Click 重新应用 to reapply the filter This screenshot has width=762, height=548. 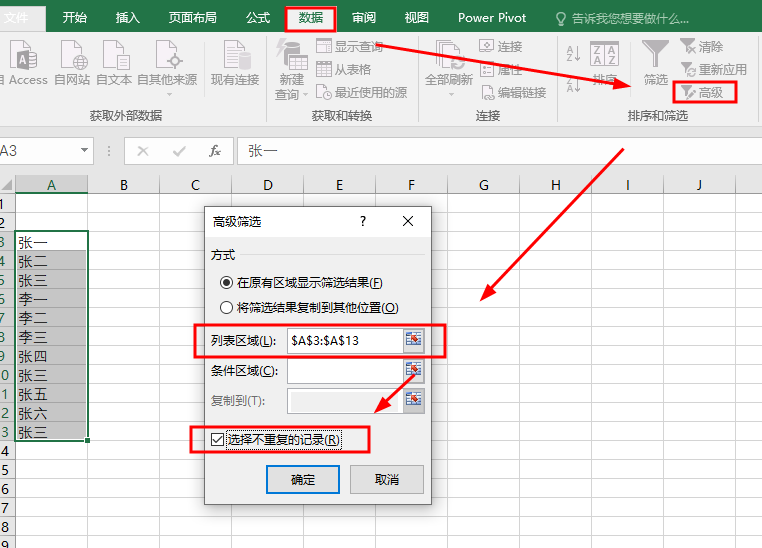[713, 69]
